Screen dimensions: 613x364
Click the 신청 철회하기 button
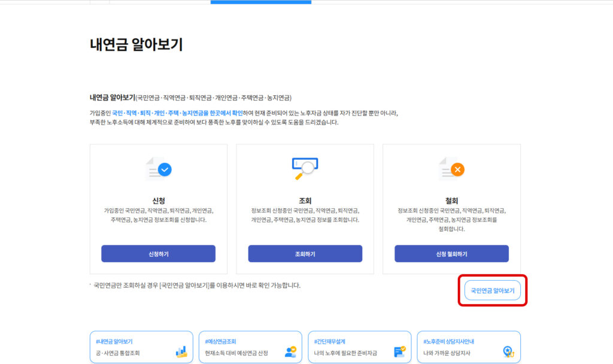pyautogui.click(x=451, y=254)
